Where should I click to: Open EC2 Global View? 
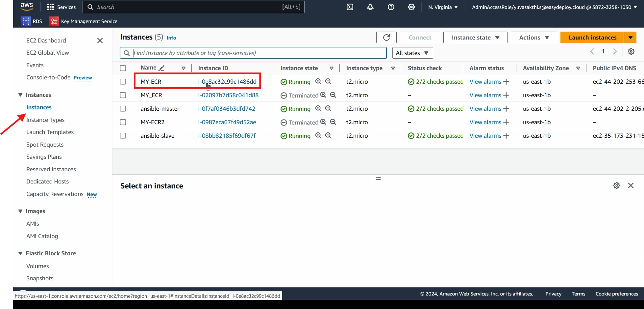coord(48,53)
